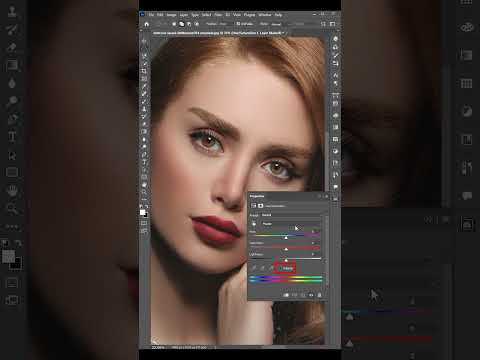Open the Edit menu

pos(160,15)
